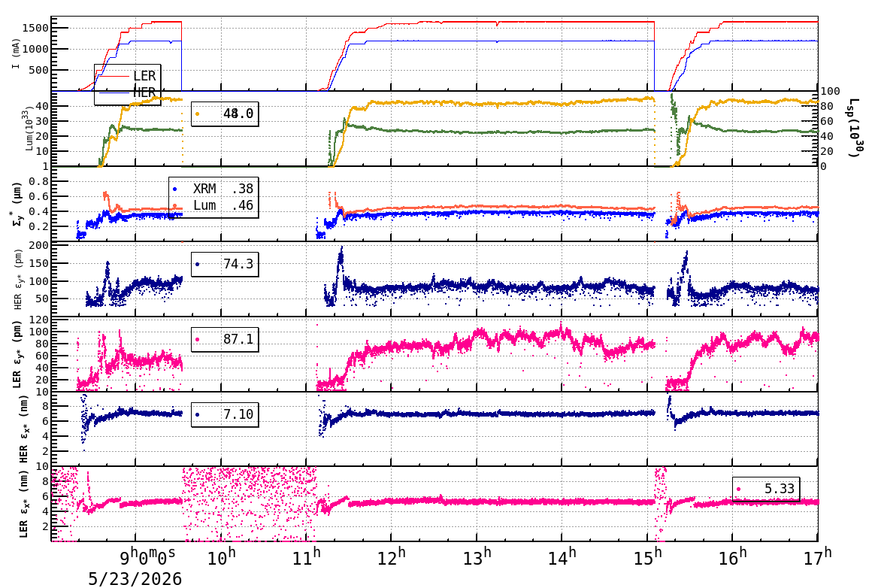Click the LER εy* (pm) axis title

coord(17,354)
